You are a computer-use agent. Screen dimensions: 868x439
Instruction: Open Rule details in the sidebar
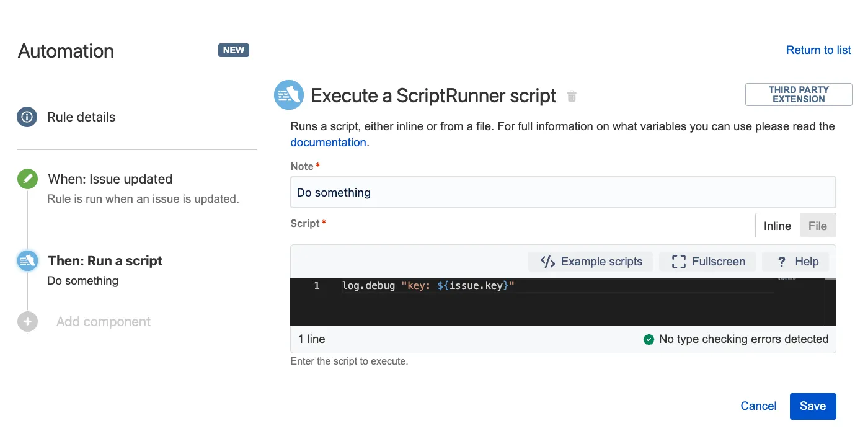pos(81,117)
